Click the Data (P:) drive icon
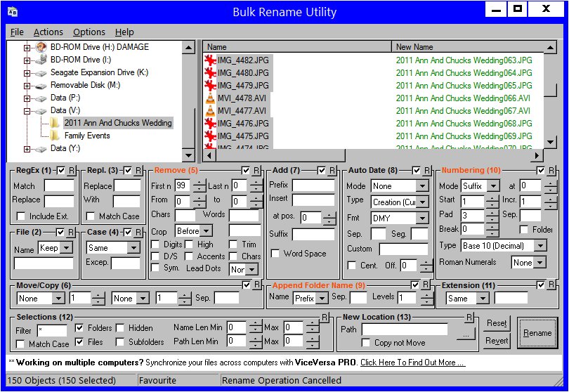This screenshot has width=569, height=392. (41, 98)
